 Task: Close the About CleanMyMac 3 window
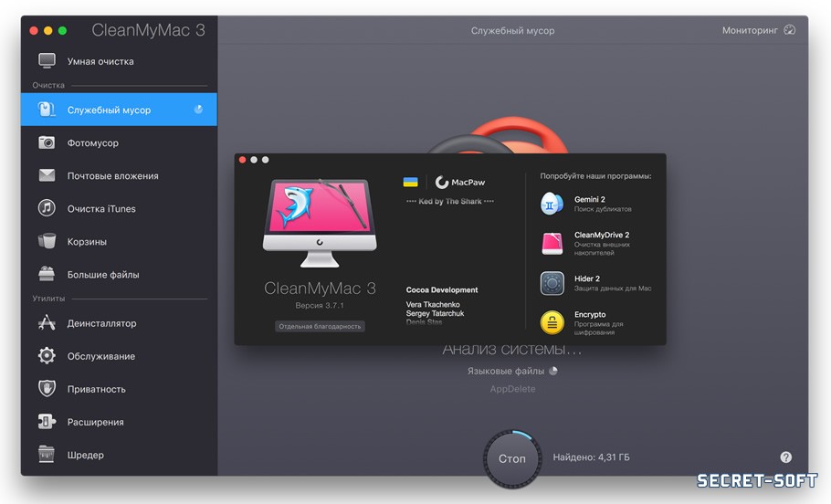(x=242, y=160)
